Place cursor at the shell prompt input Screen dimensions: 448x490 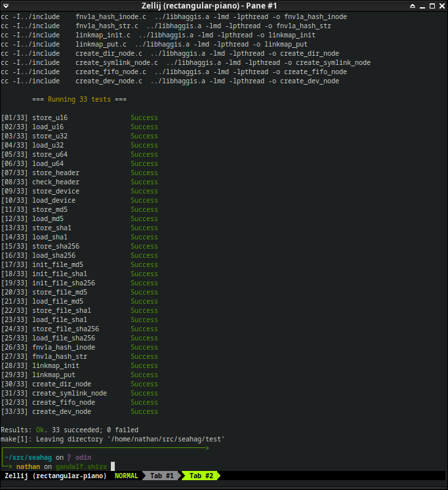point(112,466)
